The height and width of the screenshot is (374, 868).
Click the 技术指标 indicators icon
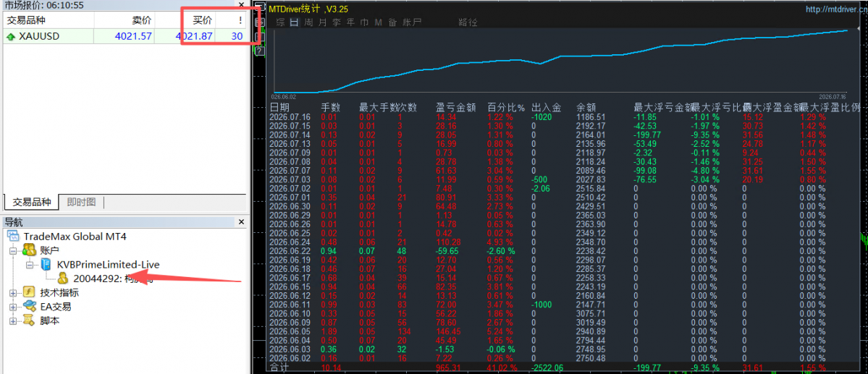pyautogui.click(x=29, y=292)
